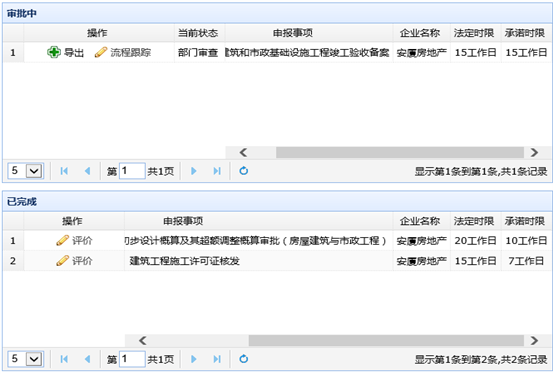Go to first page in 已完成 pager
The width and height of the screenshot is (553, 374).
64,359
